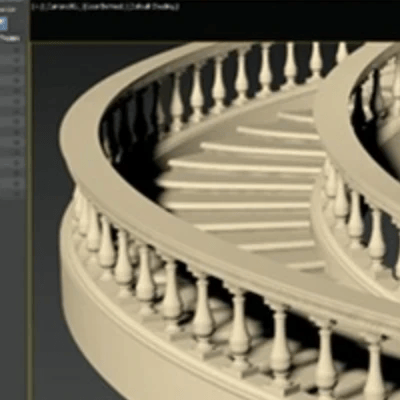Screen dimensions: 400x400
Task: Click the seventh row's snowflake freeze icon
Action: [x=16, y=112]
